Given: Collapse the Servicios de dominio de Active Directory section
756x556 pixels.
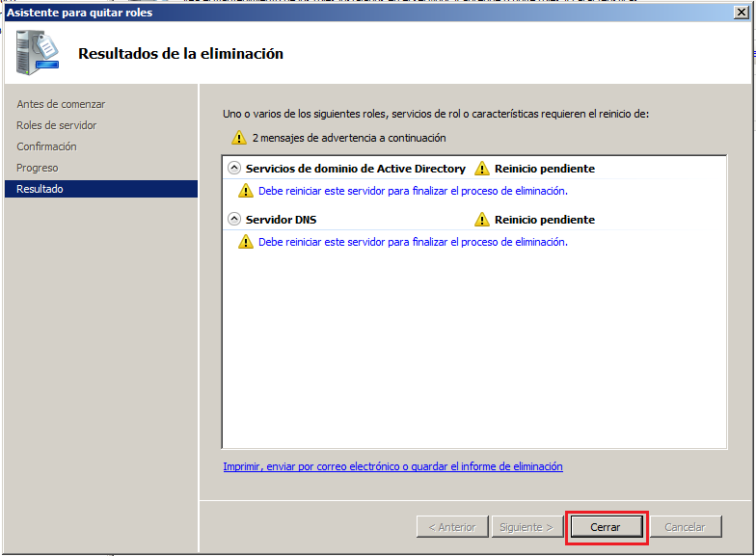Looking at the screenshot, I should click(233, 168).
